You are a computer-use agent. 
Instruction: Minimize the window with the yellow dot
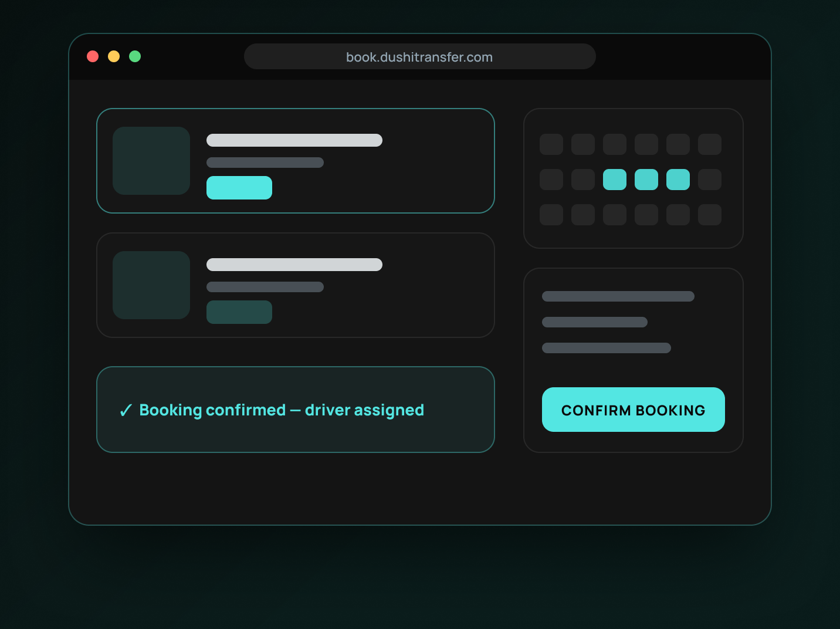point(114,56)
